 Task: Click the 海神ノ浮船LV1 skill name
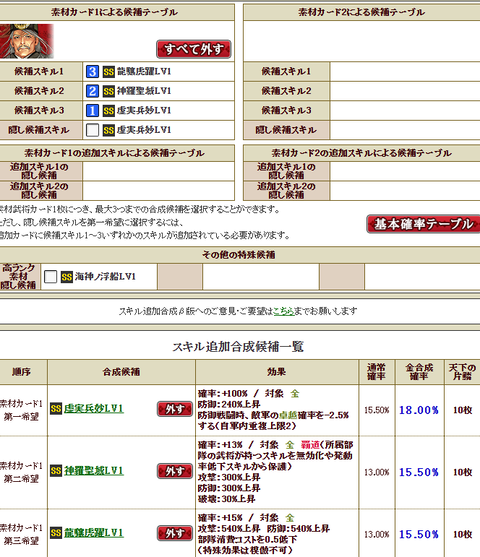106,276
